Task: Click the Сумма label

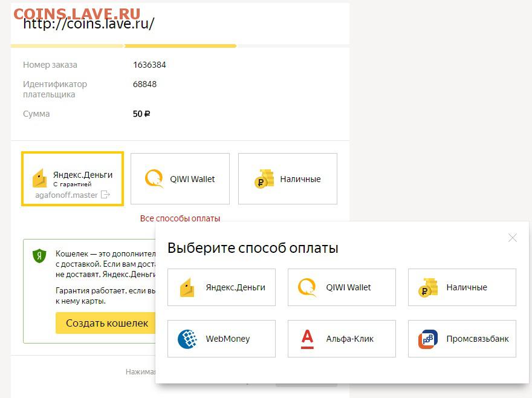Action: point(36,114)
